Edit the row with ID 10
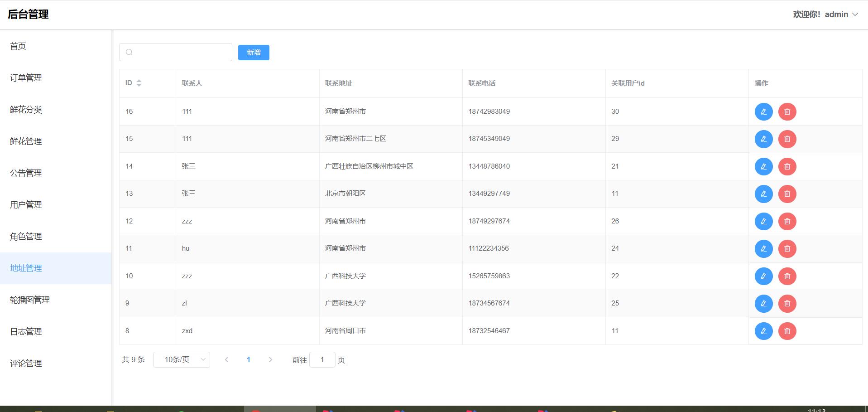Screen dimensions: 868x412 (x=763, y=276)
